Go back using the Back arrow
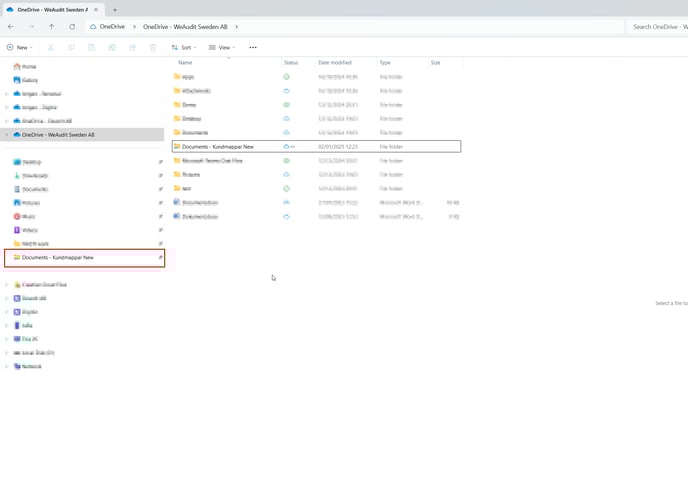This screenshot has height=491, width=688. pos(11,27)
